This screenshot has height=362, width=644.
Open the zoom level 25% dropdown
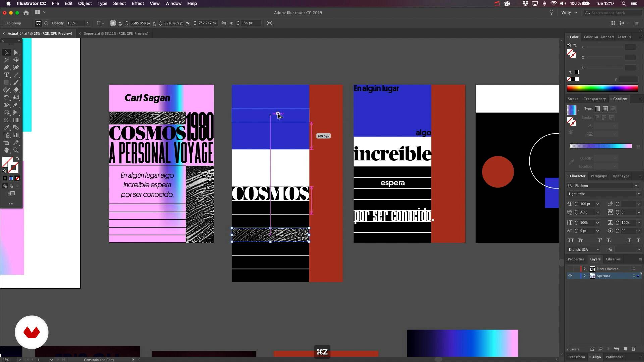20,360
